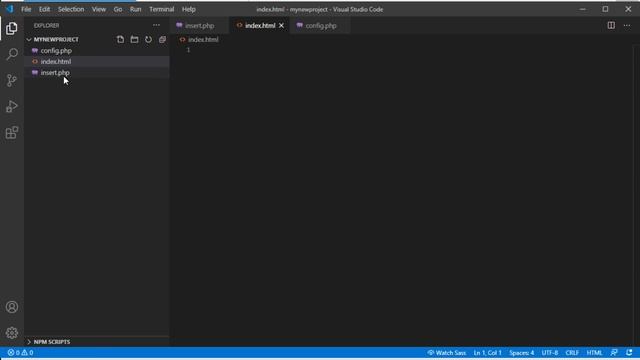Image resolution: width=640 pixels, height=360 pixels.
Task: Open the Help menu
Action: click(189, 9)
